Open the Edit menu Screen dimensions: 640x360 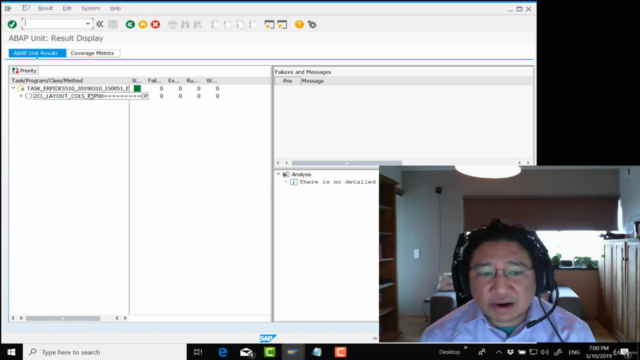click(x=67, y=8)
